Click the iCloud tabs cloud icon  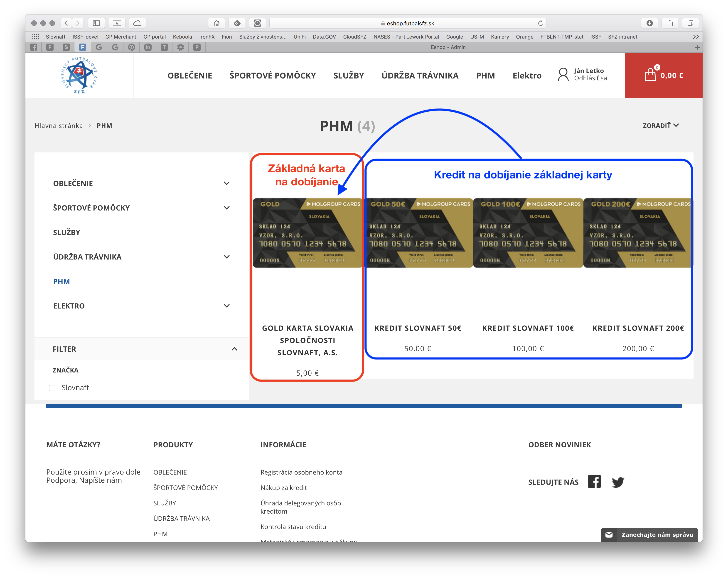click(x=137, y=23)
